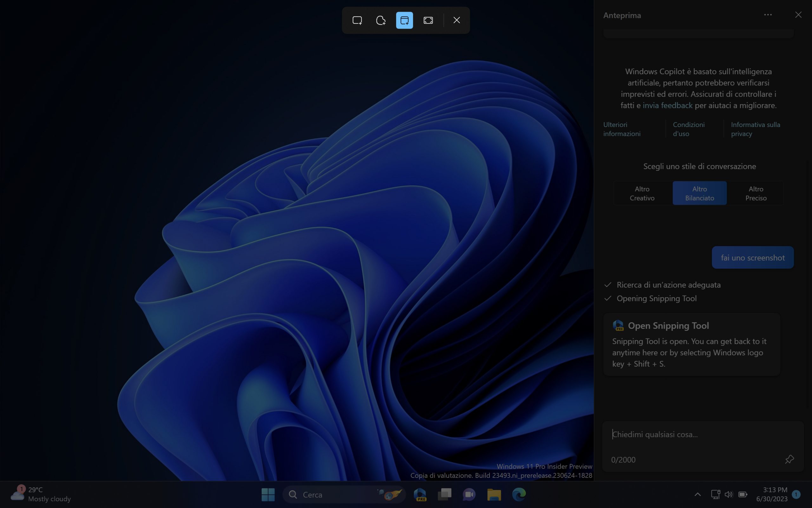This screenshot has width=812, height=508.
Task: Close the snipping toolbar
Action: (x=456, y=20)
